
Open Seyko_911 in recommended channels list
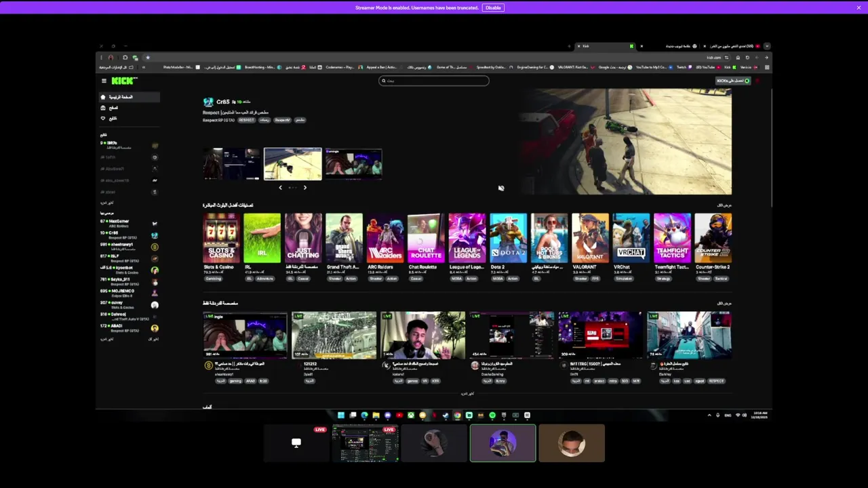click(x=129, y=281)
